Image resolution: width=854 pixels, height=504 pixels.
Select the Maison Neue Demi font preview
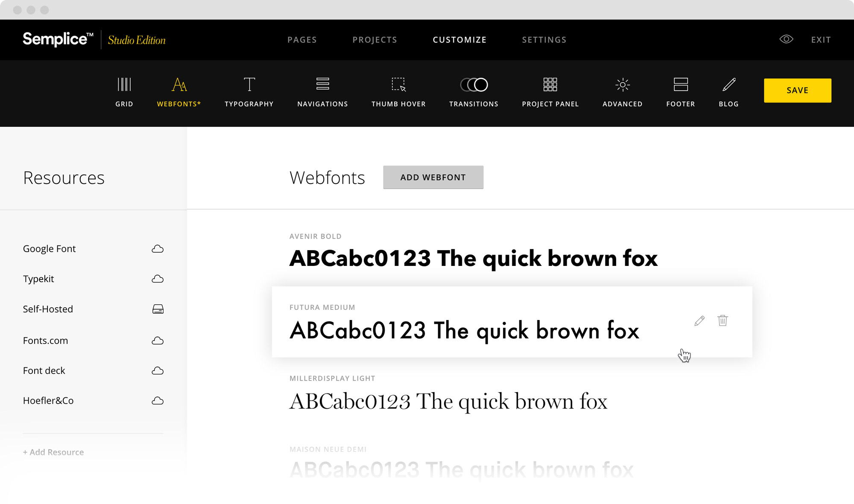(x=461, y=470)
